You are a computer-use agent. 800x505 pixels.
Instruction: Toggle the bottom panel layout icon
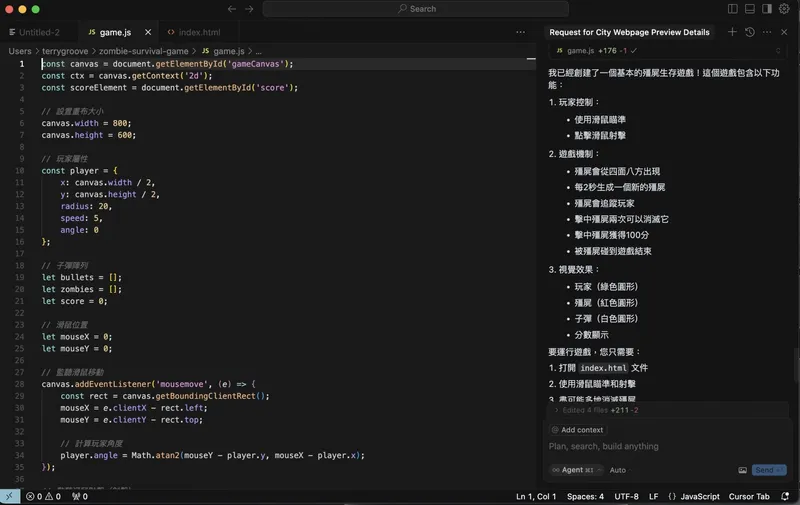click(x=751, y=9)
